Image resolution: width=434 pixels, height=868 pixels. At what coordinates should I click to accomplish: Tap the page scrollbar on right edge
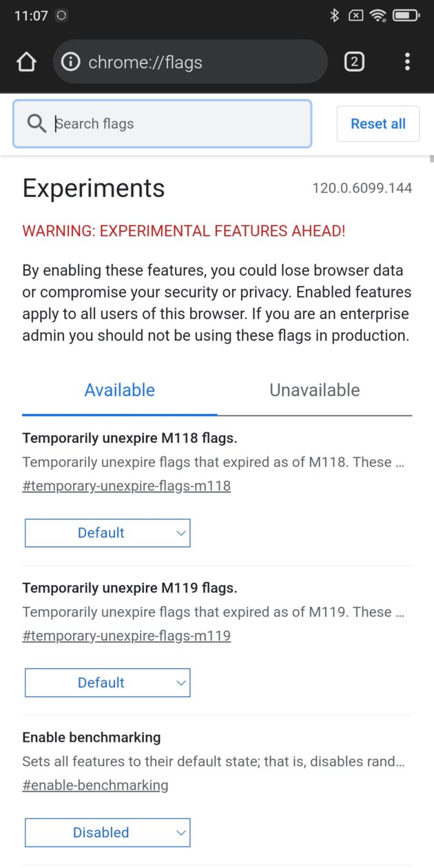431,160
